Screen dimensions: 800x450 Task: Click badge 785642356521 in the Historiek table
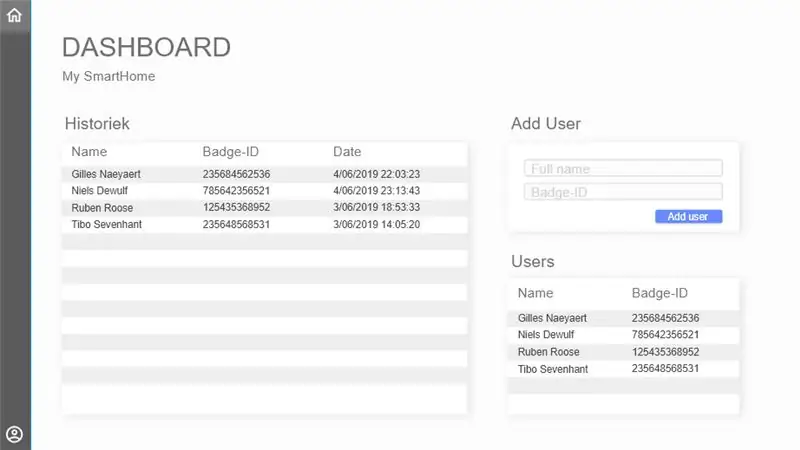(x=236, y=190)
